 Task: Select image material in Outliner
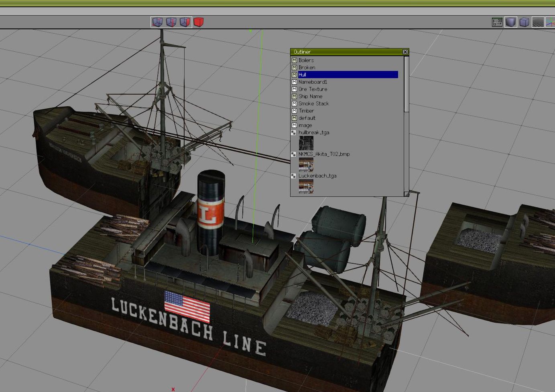coord(305,125)
